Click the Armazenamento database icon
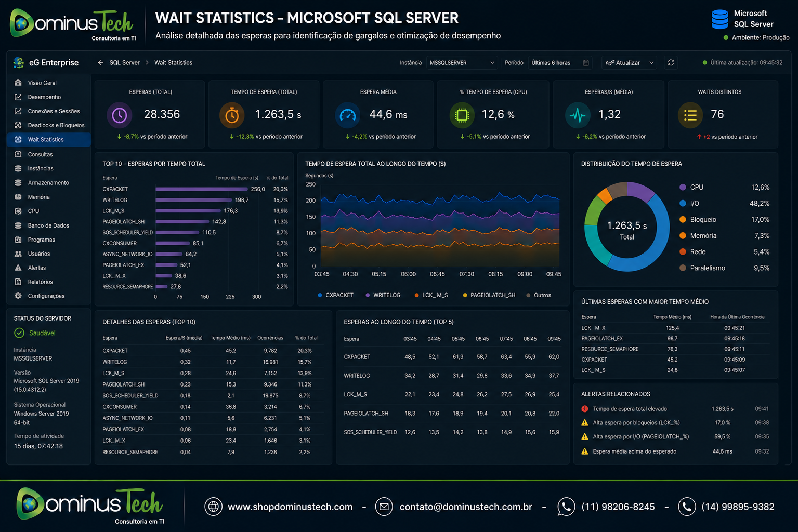Image resolution: width=798 pixels, height=532 pixels. pos(18,183)
